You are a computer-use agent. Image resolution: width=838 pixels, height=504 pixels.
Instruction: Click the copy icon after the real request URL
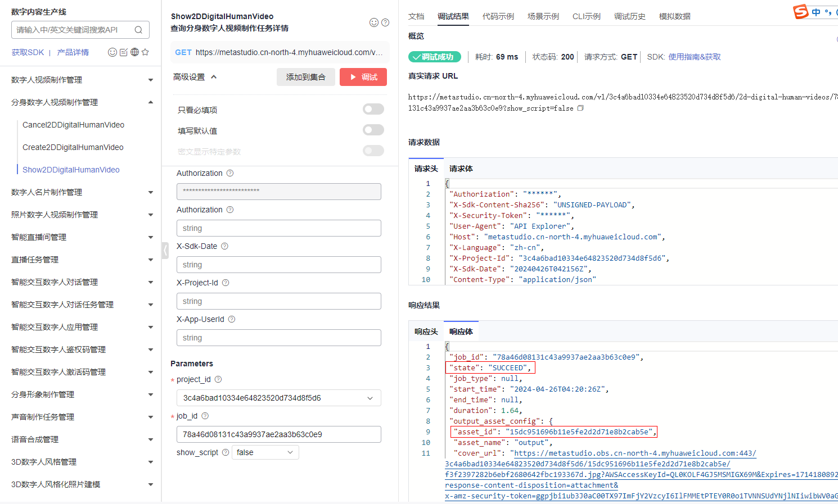[x=580, y=108]
